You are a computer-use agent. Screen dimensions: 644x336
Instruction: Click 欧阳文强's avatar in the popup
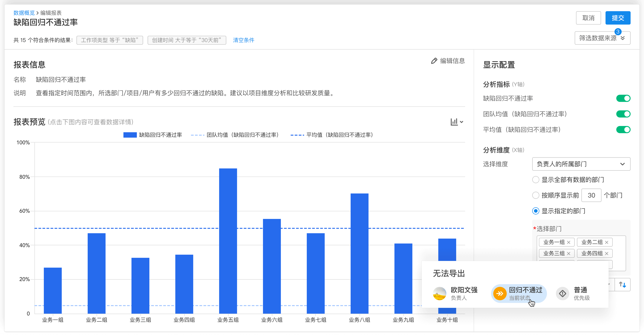(x=439, y=294)
